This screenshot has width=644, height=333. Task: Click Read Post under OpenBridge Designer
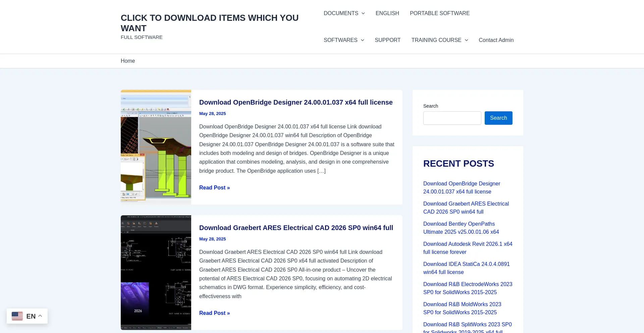pos(215,188)
